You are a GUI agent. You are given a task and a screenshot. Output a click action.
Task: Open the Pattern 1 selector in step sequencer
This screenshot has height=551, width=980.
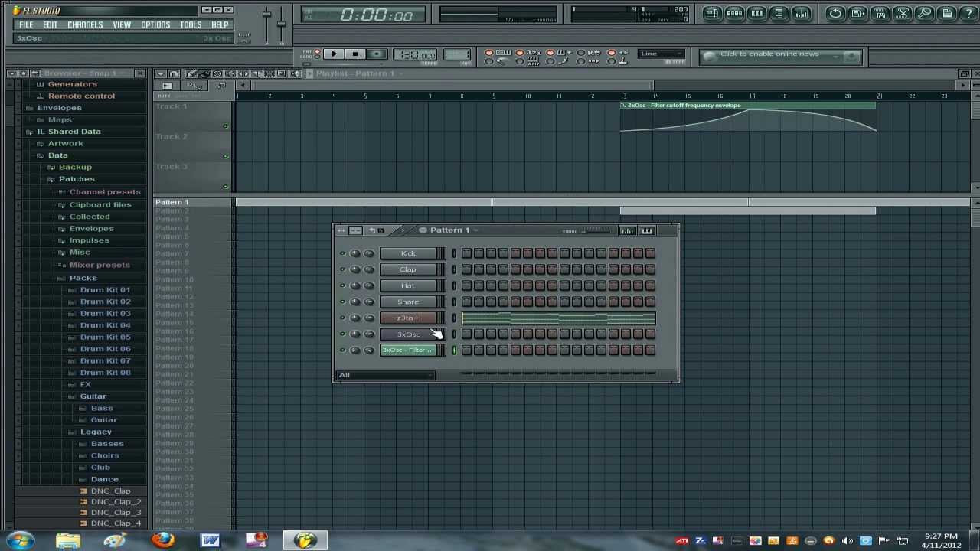450,230
